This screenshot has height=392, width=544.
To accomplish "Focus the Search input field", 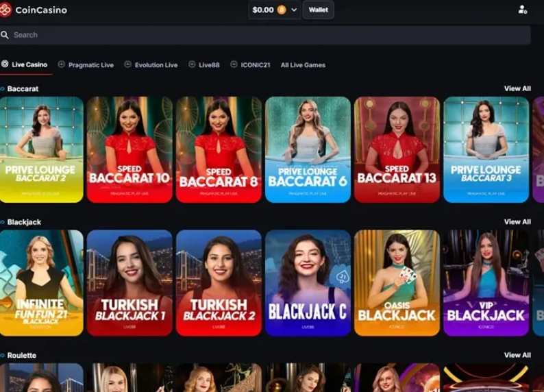I will point(265,35).
